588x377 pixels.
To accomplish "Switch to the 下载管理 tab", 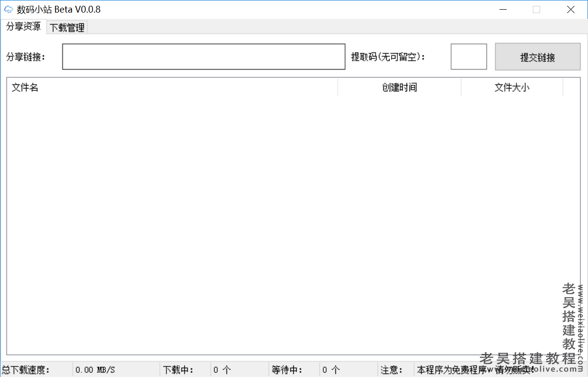I will (x=66, y=27).
